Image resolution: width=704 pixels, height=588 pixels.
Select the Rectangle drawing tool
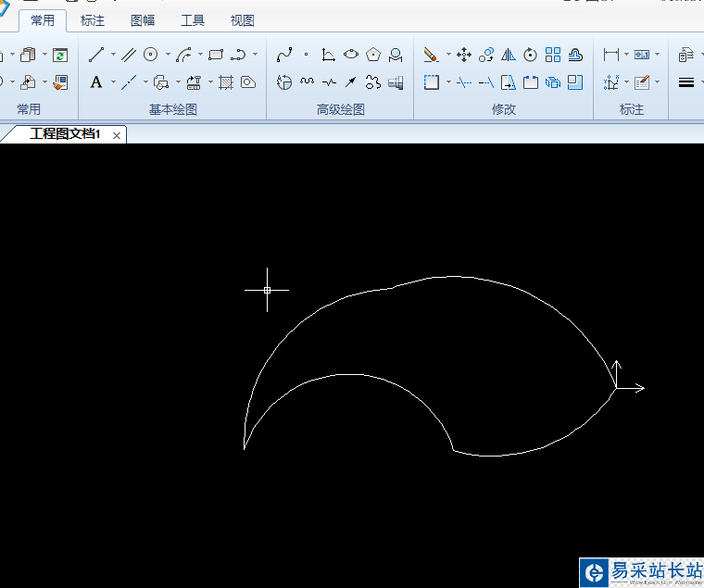click(x=216, y=55)
